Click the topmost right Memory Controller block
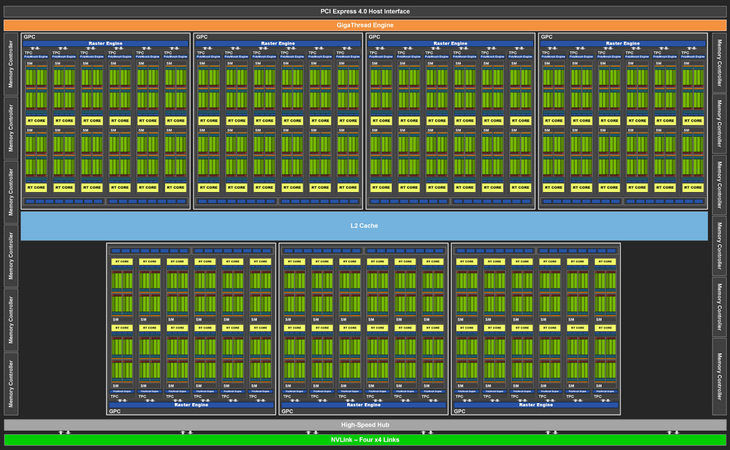 point(719,63)
